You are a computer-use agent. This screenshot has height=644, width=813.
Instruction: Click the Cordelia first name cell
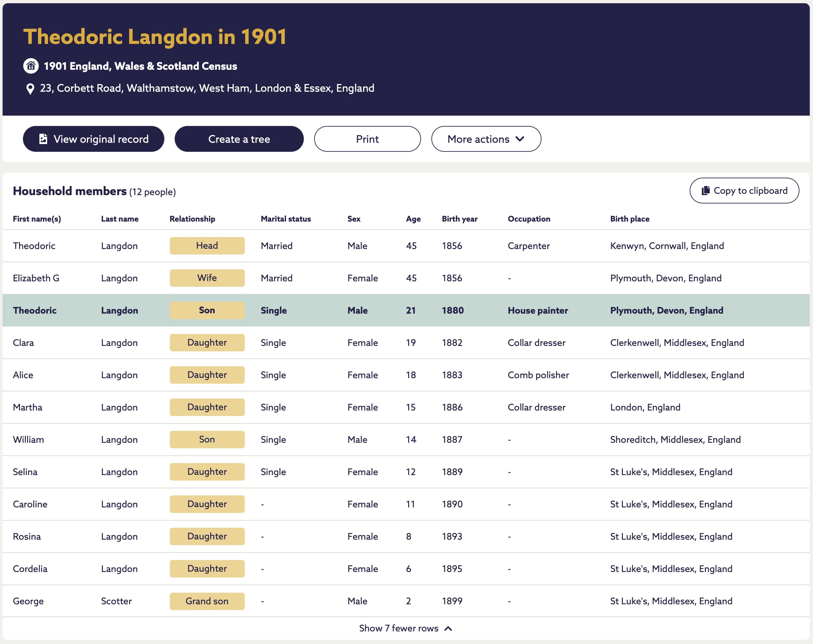click(30, 569)
